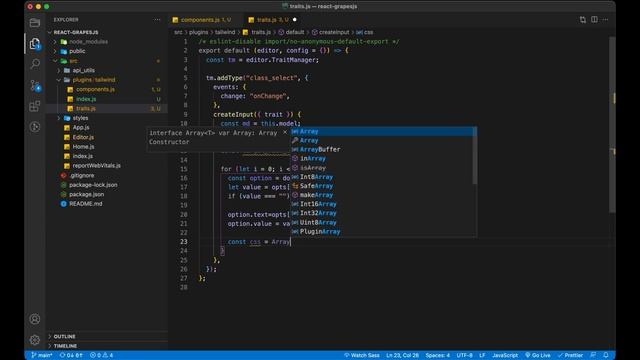The image size is (640, 360).
Task: Split the editor to the right
Action: click(594, 20)
